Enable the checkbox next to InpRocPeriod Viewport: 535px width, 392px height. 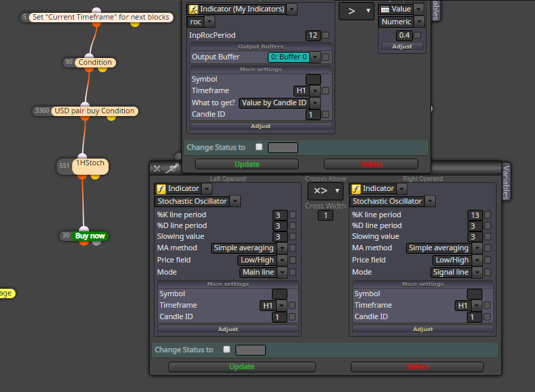pyautogui.click(x=326, y=35)
